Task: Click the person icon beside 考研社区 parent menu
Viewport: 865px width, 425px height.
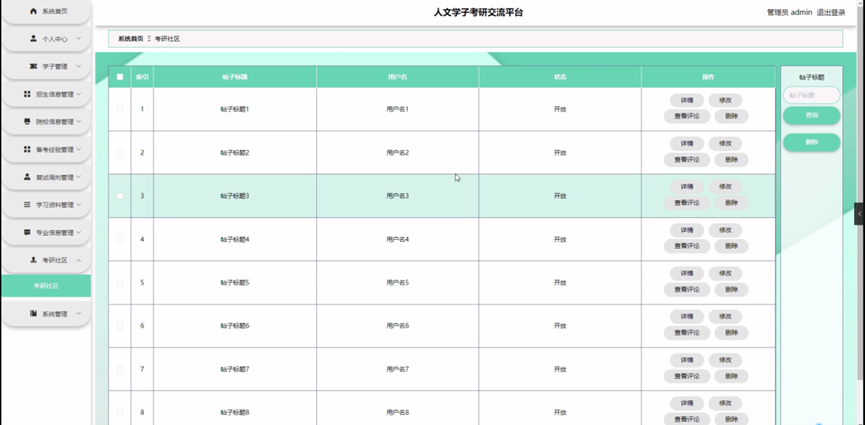Action: [x=33, y=260]
